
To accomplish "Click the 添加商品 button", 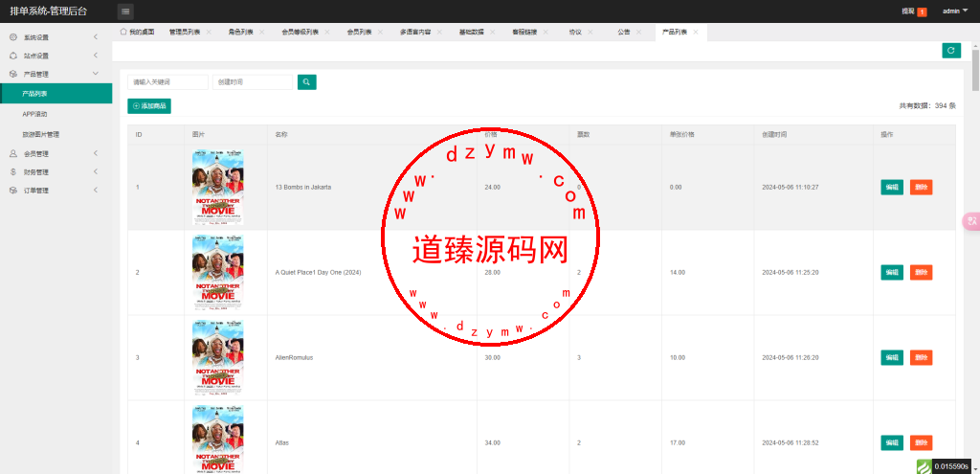I will 149,106.
